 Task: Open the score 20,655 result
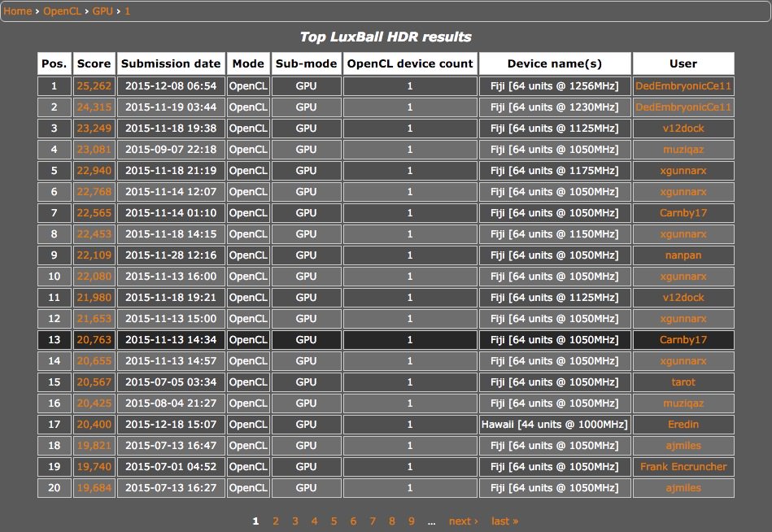[x=94, y=360]
